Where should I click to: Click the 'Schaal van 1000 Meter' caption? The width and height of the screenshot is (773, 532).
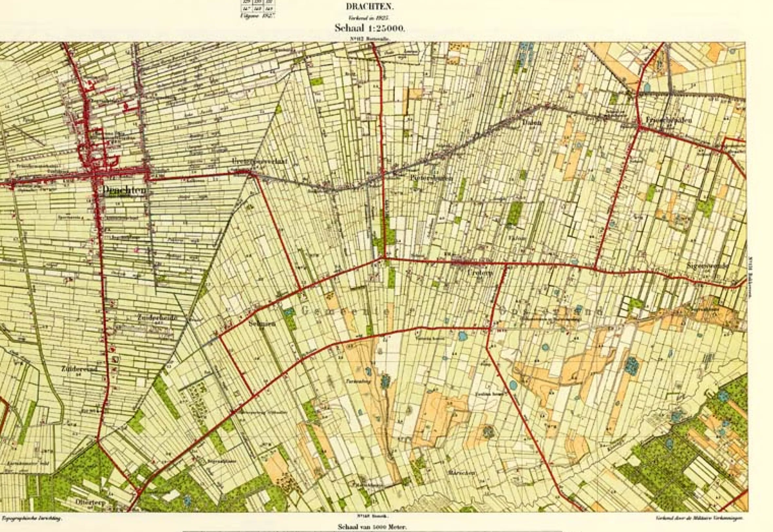pyautogui.click(x=372, y=527)
